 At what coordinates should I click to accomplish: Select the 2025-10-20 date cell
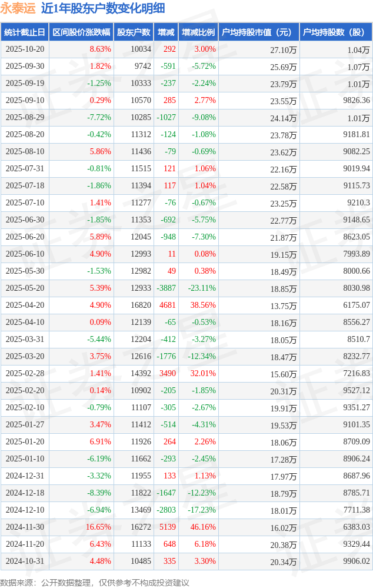click(25, 49)
